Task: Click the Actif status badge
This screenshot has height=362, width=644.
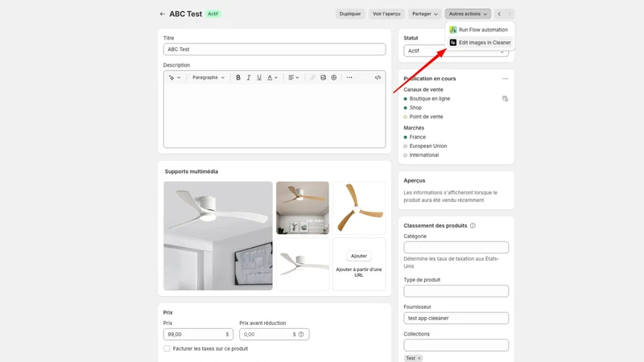Action: (x=213, y=14)
